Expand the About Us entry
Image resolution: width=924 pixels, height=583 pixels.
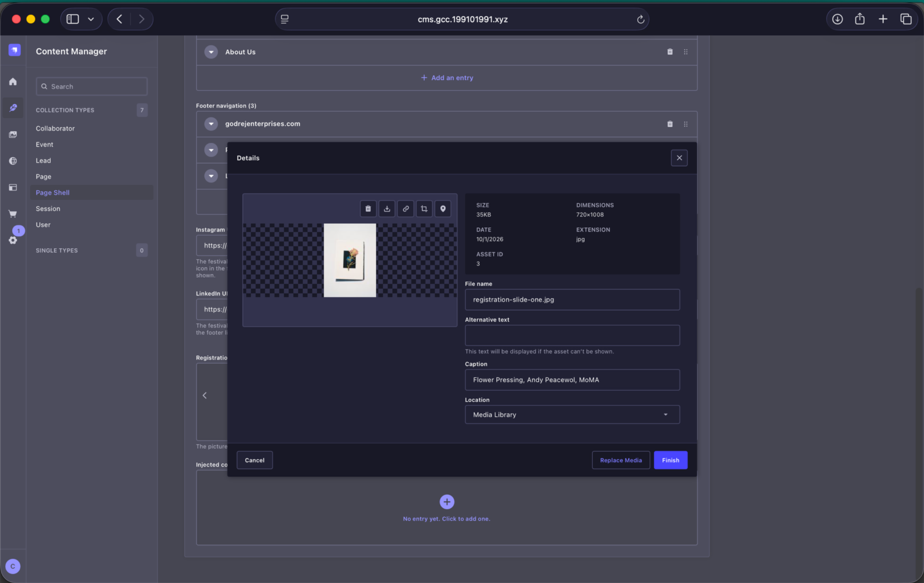[x=211, y=52]
